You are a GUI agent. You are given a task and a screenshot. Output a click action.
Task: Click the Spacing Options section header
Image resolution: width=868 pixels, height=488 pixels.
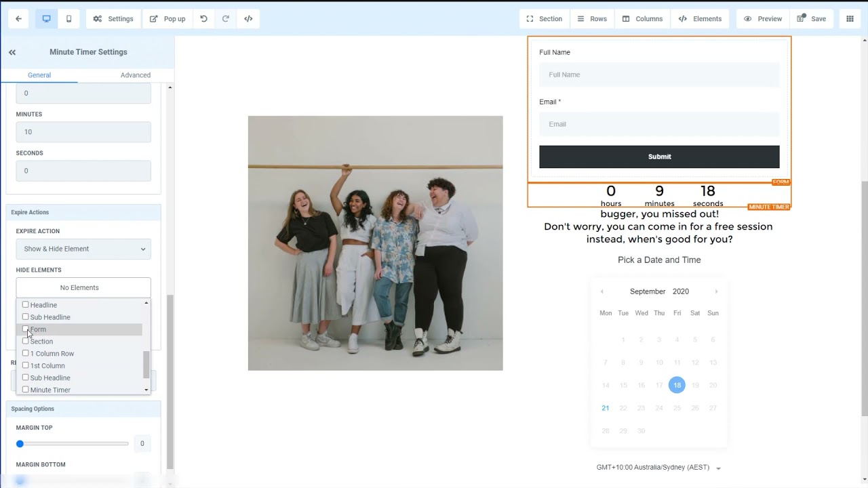pos(83,409)
